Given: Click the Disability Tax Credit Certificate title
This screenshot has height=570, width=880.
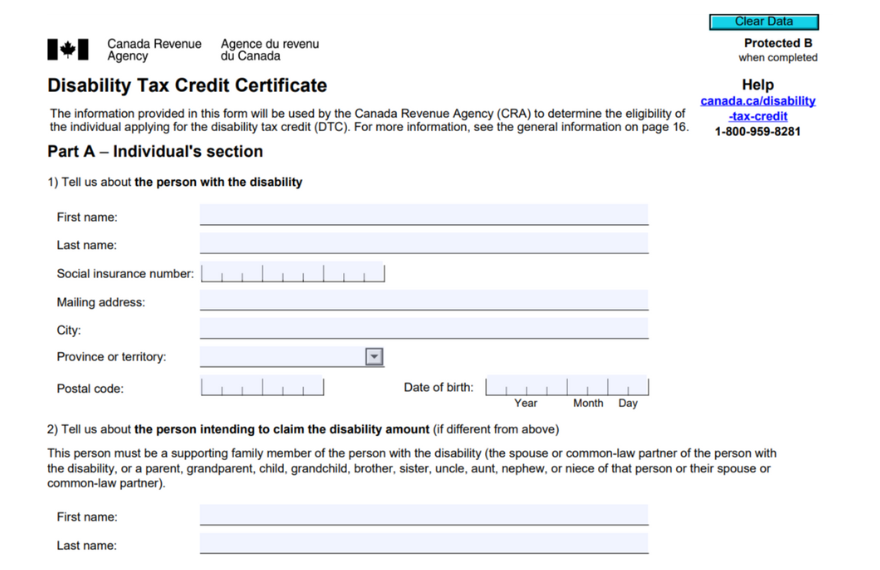Looking at the screenshot, I should pos(187,86).
